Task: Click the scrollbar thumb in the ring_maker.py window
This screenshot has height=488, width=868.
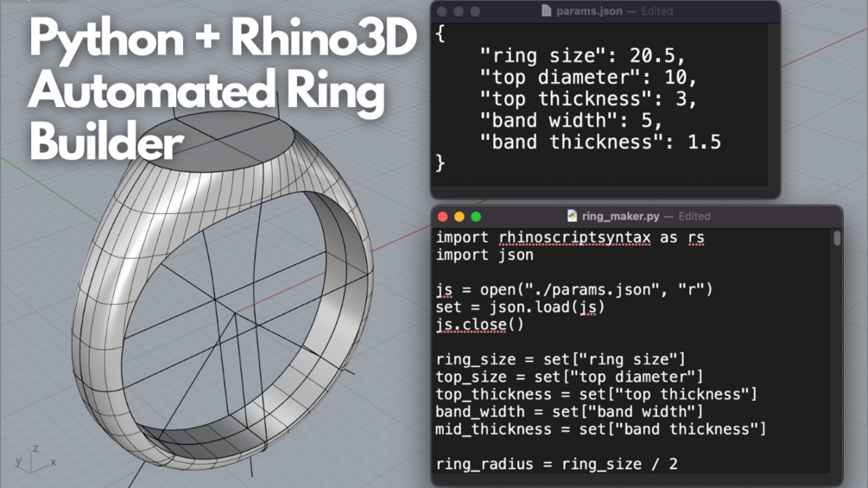Action: coord(837,238)
